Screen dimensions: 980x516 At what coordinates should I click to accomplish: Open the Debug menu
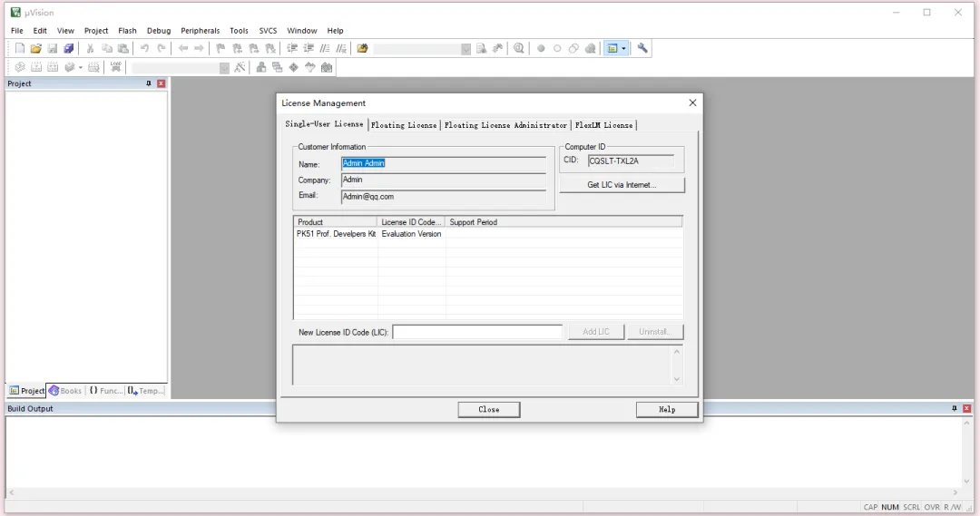click(159, 31)
